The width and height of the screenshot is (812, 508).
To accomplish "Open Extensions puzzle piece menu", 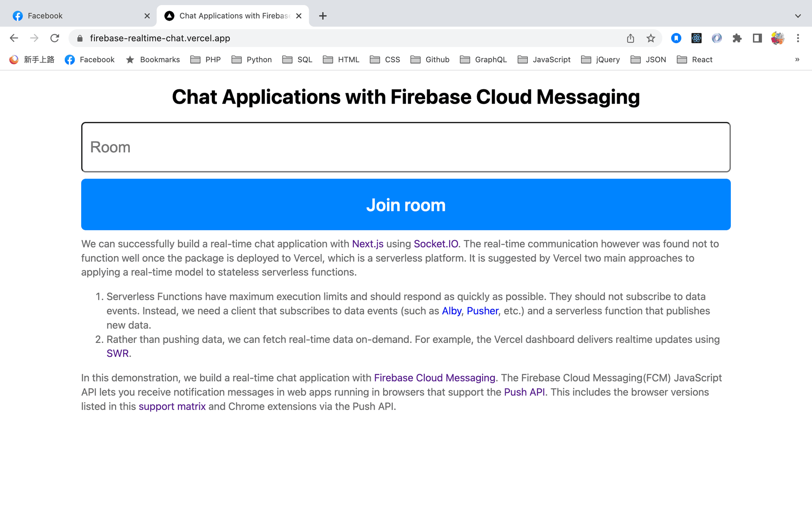I will (x=737, y=39).
